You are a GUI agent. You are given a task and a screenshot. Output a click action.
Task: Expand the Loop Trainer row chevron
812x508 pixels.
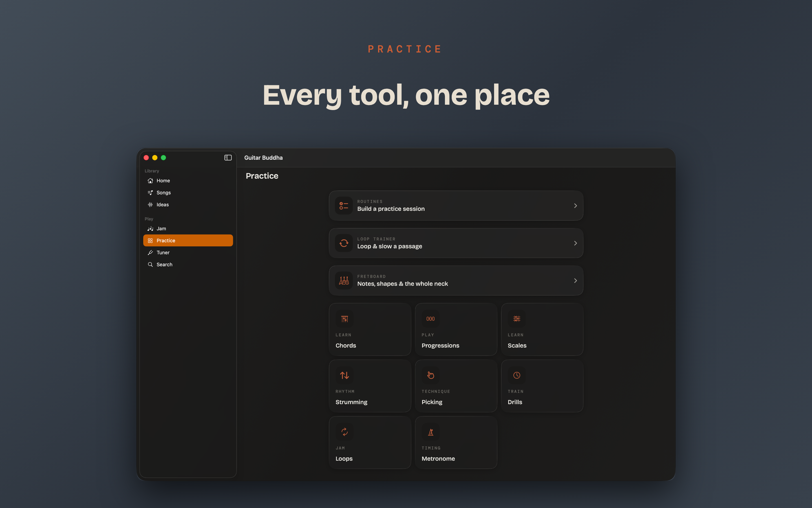pyautogui.click(x=575, y=243)
